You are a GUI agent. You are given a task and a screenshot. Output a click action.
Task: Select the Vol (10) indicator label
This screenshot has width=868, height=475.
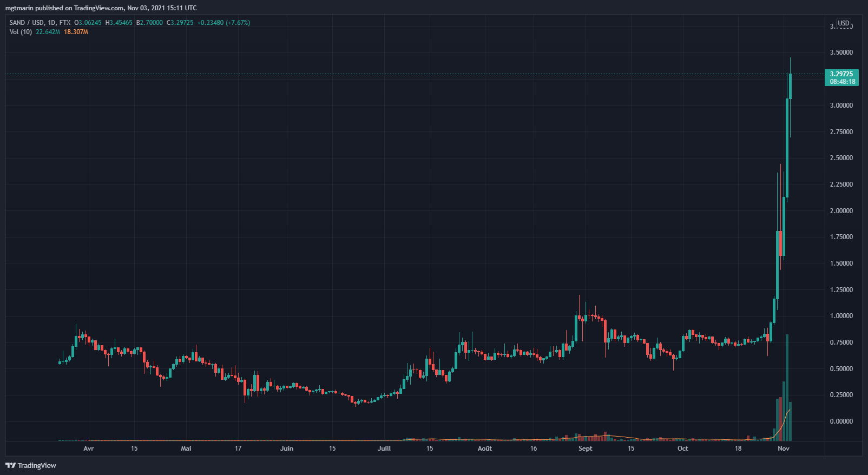(x=21, y=32)
